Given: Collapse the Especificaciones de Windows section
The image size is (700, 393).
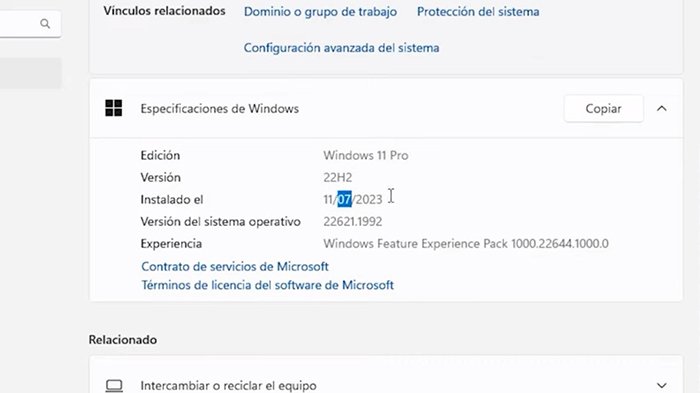Looking at the screenshot, I should tap(662, 109).
